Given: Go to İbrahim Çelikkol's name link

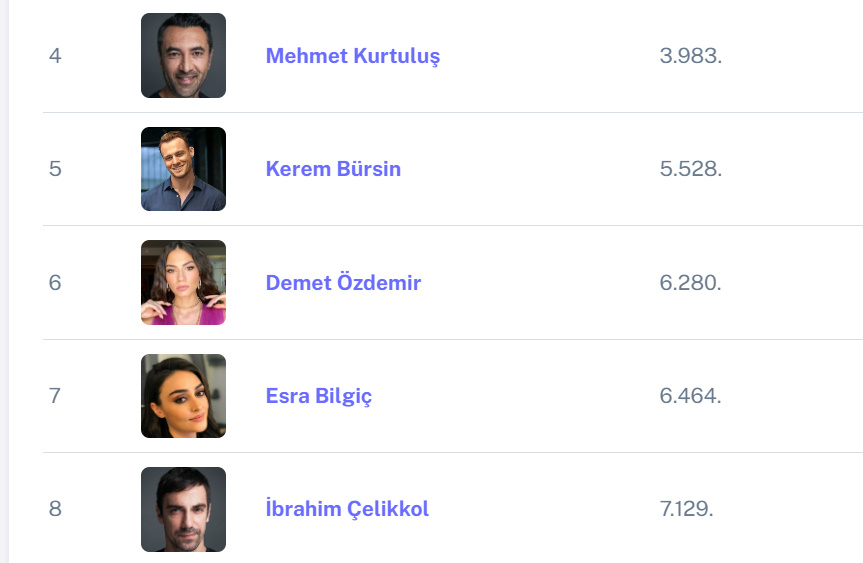Looking at the screenshot, I should pyautogui.click(x=347, y=509).
